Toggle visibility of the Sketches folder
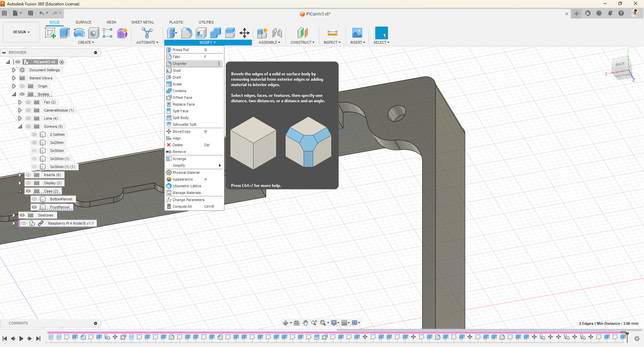 point(22,215)
